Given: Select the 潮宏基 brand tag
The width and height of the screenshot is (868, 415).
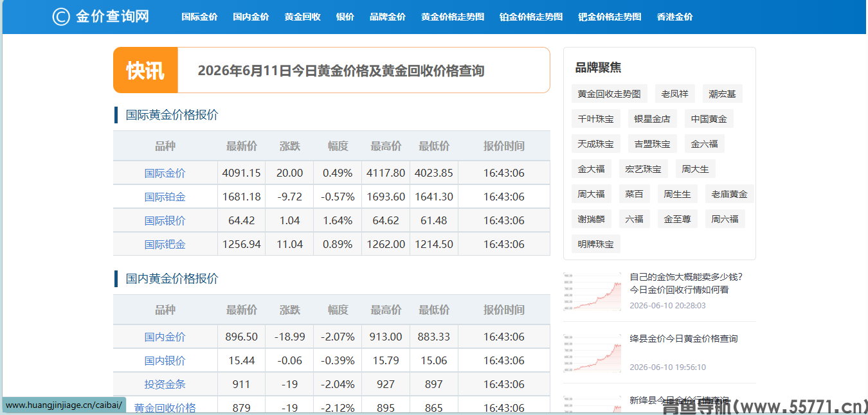Looking at the screenshot, I should 722,94.
